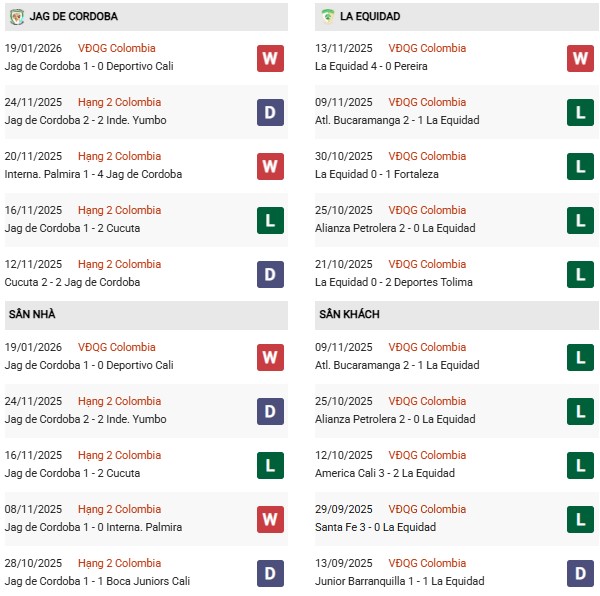Click the Jag de Cordoba team logo

click(17, 17)
